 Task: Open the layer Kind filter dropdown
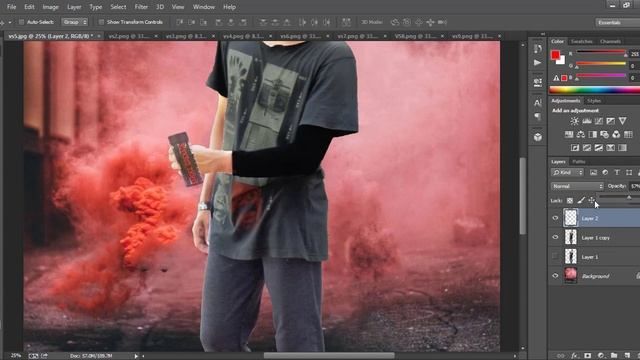(x=567, y=173)
